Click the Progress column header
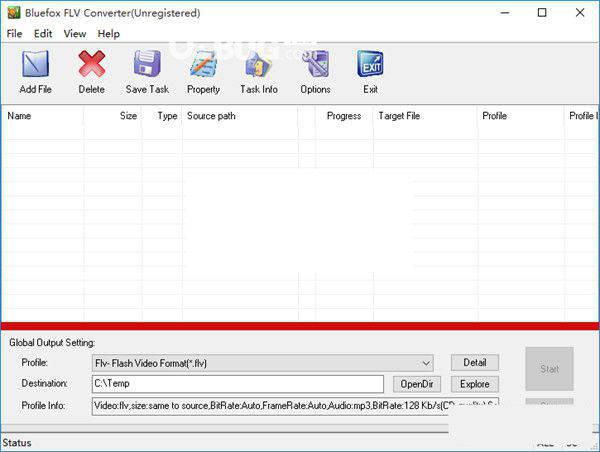Viewport: 600px width, 452px height. pyautogui.click(x=344, y=116)
